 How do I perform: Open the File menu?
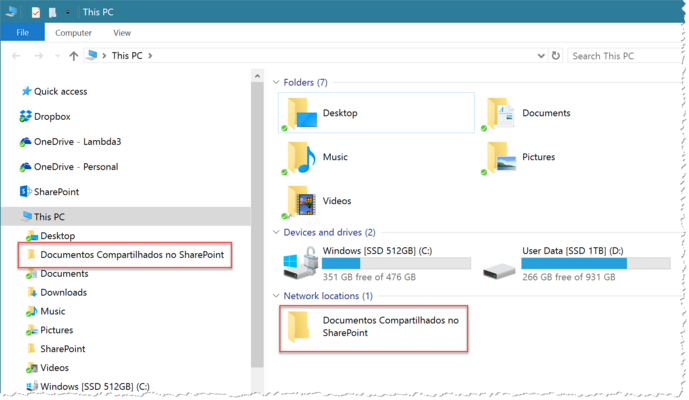22,33
